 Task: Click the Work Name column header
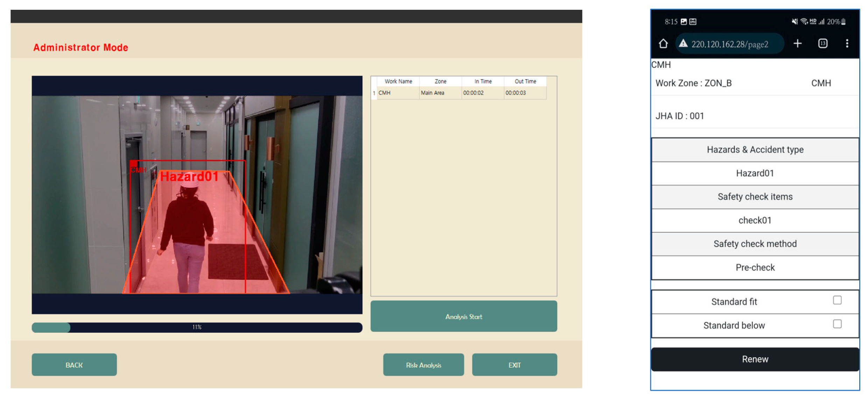[398, 81]
